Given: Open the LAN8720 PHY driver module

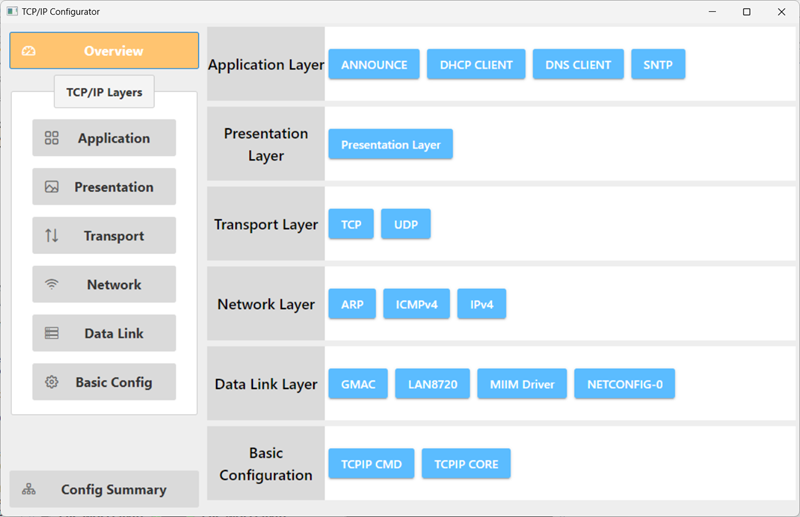Looking at the screenshot, I should tap(433, 384).
